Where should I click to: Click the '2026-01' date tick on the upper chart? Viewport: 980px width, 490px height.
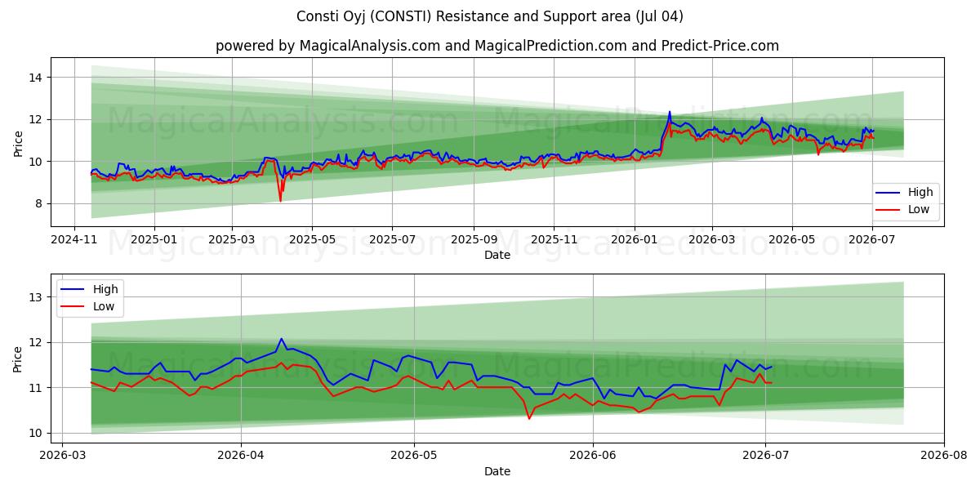pyautogui.click(x=634, y=239)
